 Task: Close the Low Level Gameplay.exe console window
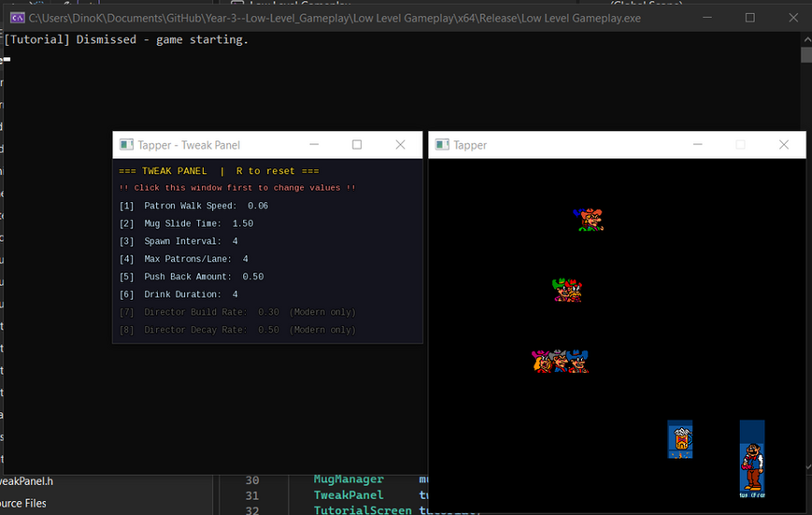pos(793,18)
